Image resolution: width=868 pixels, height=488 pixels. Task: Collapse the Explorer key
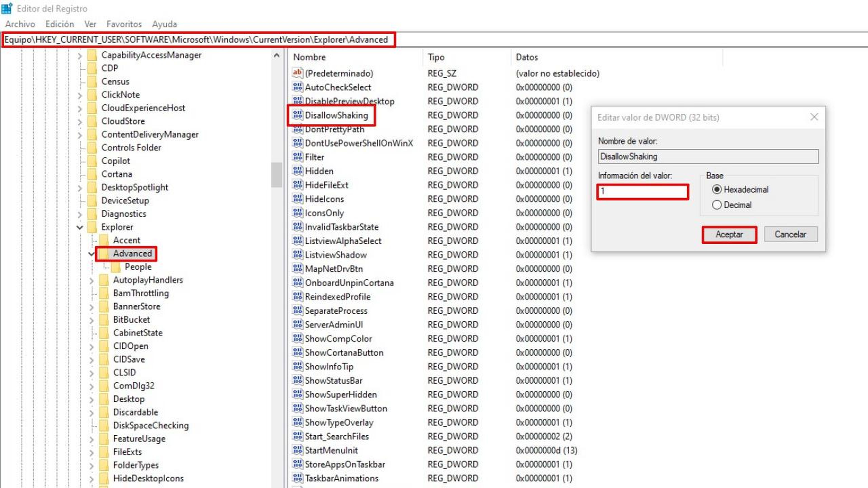(x=80, y=227)
